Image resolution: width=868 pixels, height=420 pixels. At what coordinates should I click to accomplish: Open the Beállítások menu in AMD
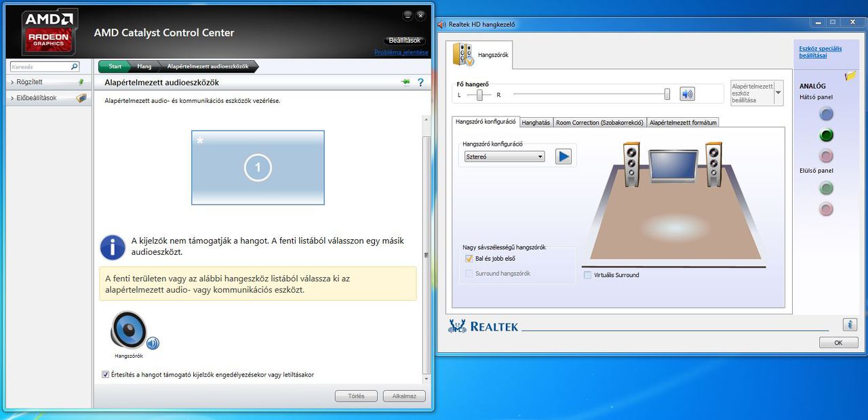[x=406, y=41]
